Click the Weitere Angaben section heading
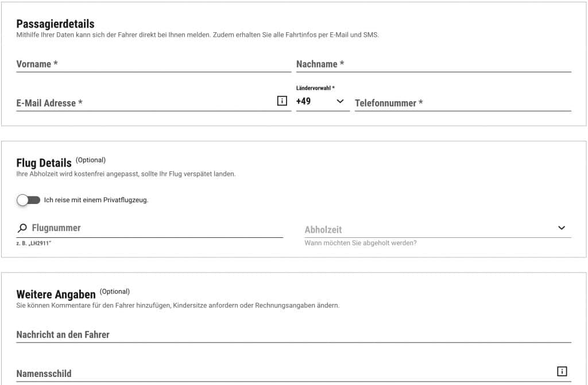This screenshot has height=385, width=588. point(56,294)
